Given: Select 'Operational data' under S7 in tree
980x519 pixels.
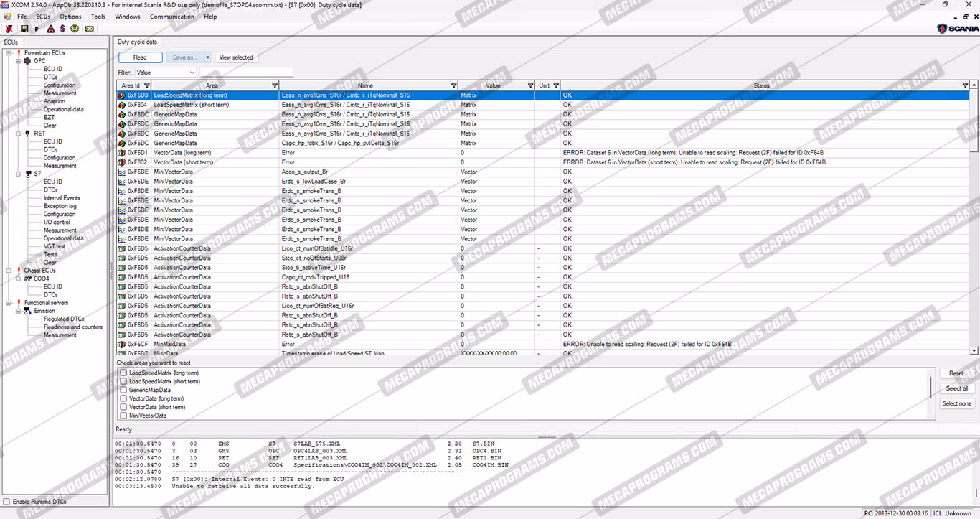Looking at the screenshot, I should (63, 238).
